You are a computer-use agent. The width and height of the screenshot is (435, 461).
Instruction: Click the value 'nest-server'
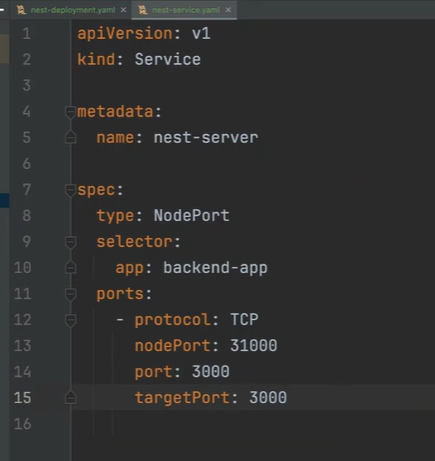(206, 138)
